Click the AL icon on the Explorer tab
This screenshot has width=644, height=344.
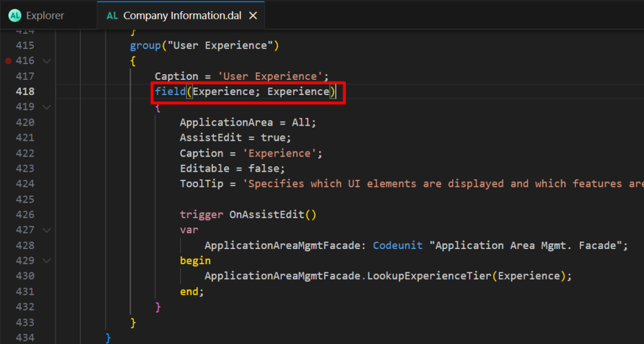point(14,16)
